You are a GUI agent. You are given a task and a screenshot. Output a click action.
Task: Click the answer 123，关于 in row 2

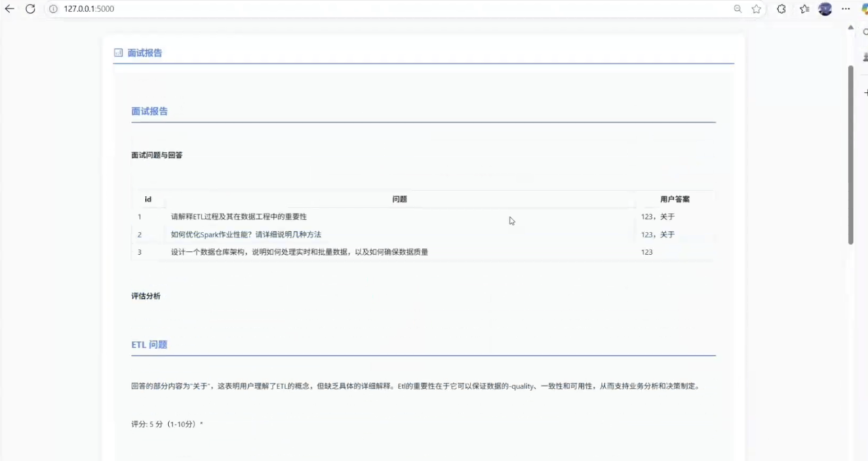pos(658,234)
